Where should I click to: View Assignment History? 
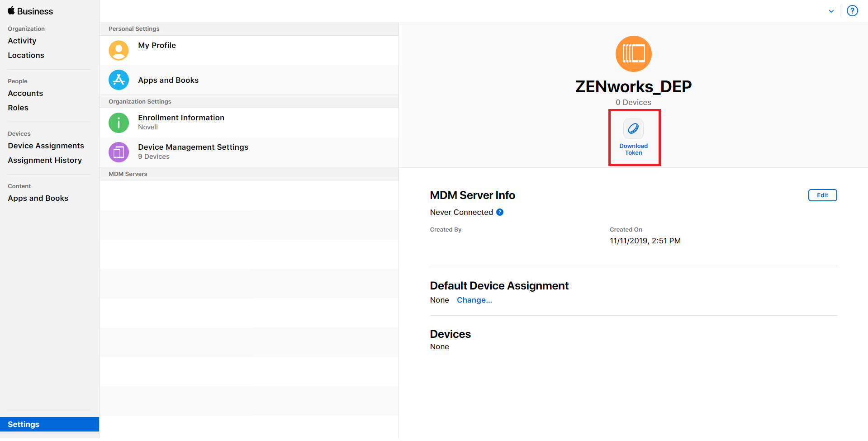(x=45, y=160)
